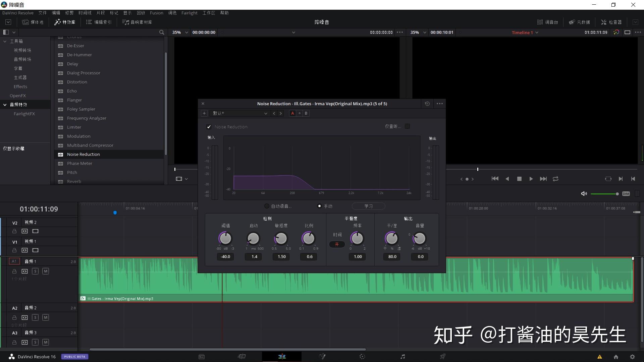Screen dimensions: 644x362
Task: Stop playback in timeline viewer
Action: pyautogui.click(x=519, y=179)
